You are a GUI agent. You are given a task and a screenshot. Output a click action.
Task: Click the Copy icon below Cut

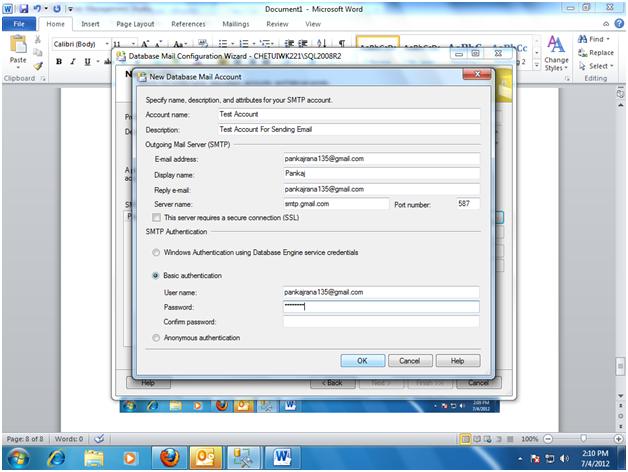coord(38,52)
